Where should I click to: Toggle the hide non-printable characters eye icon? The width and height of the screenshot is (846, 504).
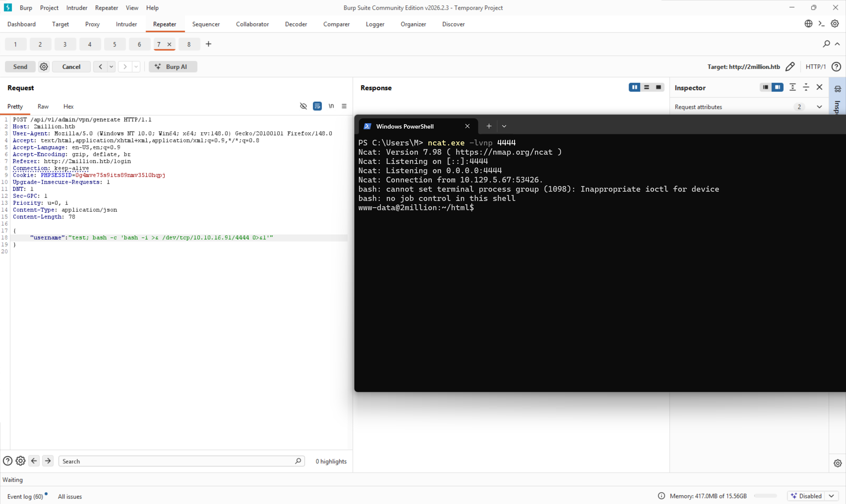tap(303, 106)
